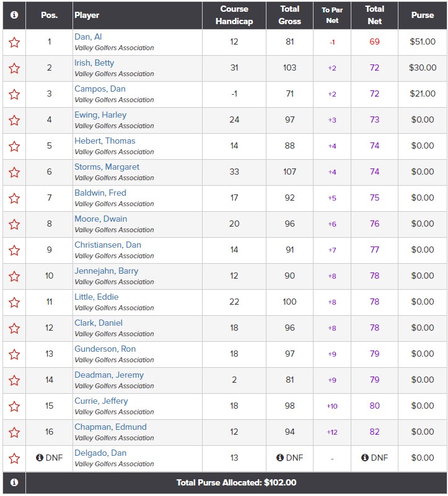This screenshot has height=496, width=448.
Task: Select the Purse column header
Action: (x=423, y=15)
